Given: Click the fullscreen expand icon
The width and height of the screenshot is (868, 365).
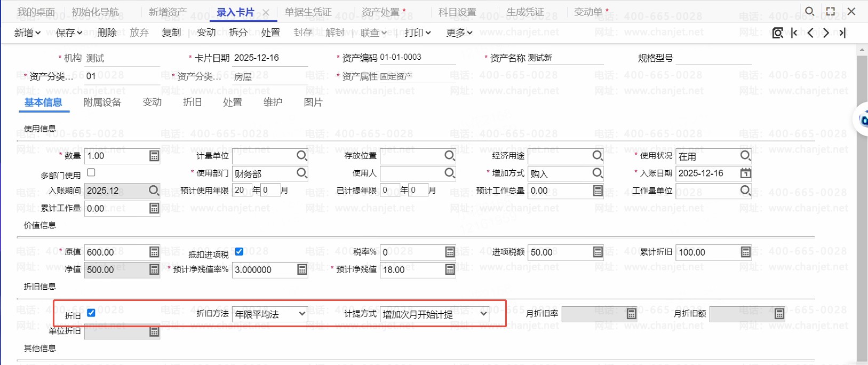Looking at the screenshot, I should click(x=831, y=11).
